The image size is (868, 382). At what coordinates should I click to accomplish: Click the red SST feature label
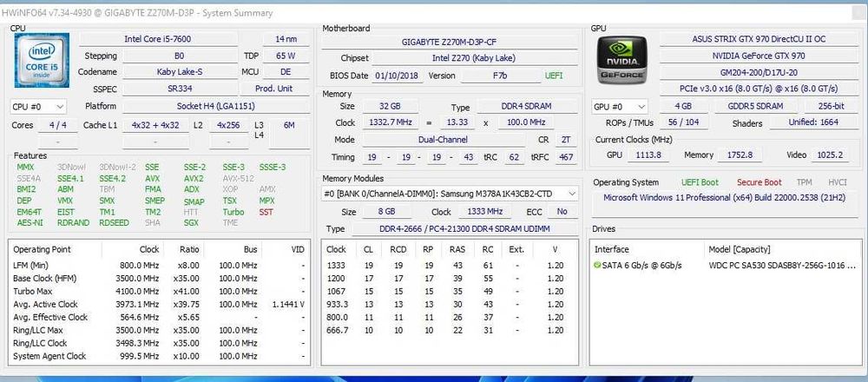pos(266,212)
